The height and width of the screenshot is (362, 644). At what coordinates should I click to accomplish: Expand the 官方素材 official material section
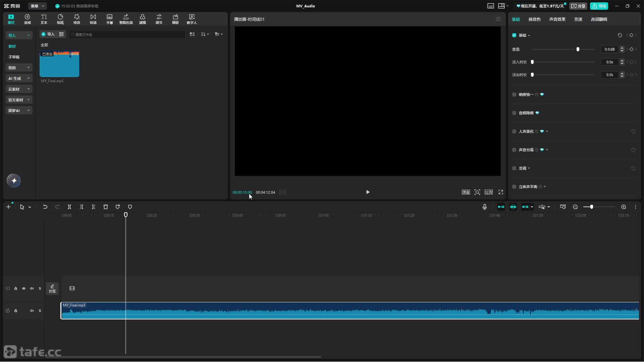click(x=19, y=100)
